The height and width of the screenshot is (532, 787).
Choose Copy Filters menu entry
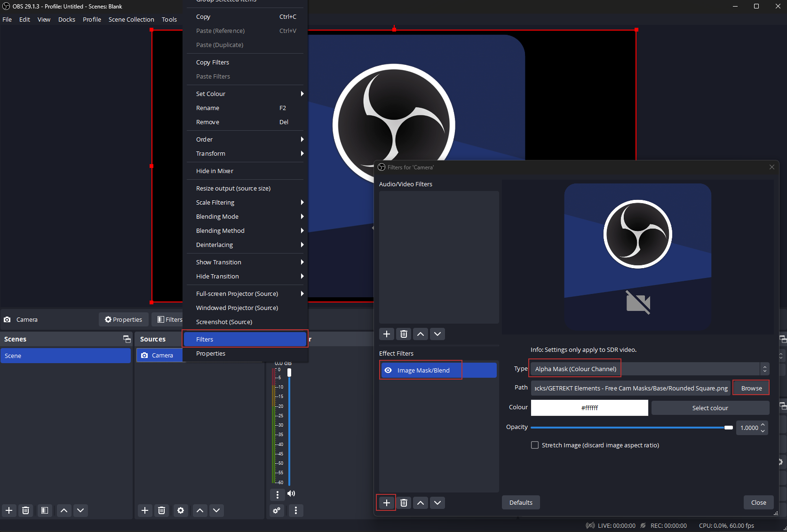point(246,62)
